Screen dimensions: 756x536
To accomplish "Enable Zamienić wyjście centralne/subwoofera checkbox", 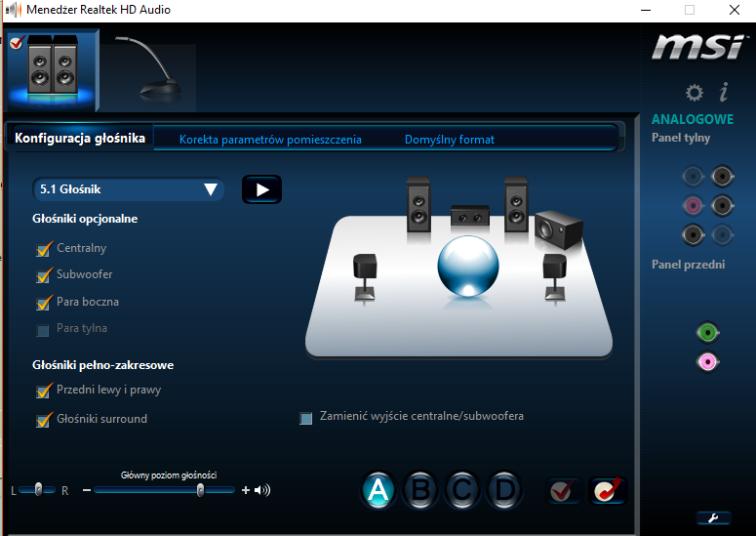I will click(305, 418).
